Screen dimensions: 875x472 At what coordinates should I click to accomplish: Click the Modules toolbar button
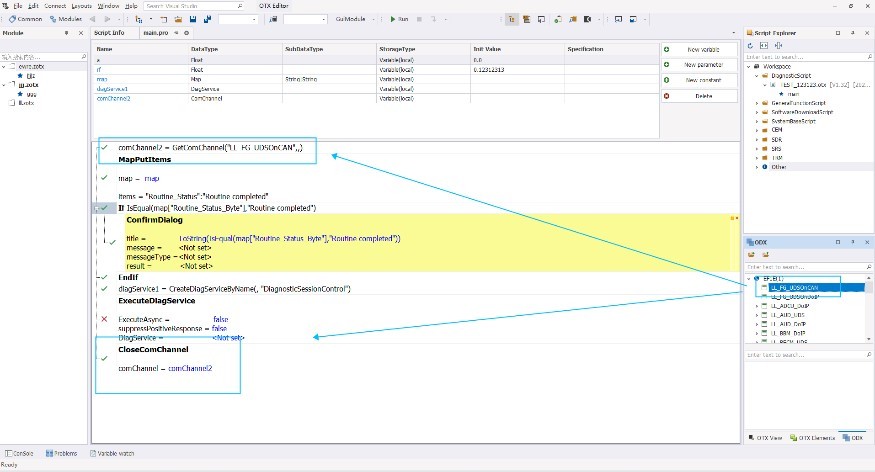pyautogui.click(x=66, y=19)
